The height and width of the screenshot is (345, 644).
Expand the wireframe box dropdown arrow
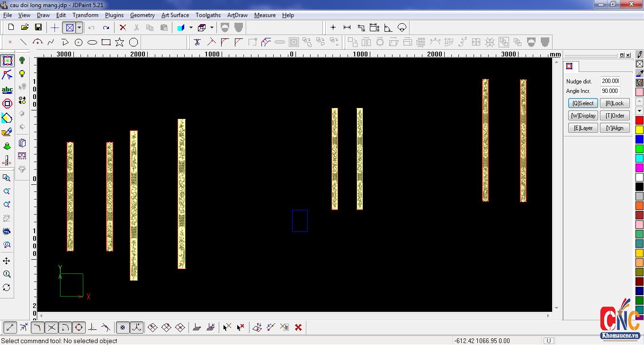[x=212, y=27]
